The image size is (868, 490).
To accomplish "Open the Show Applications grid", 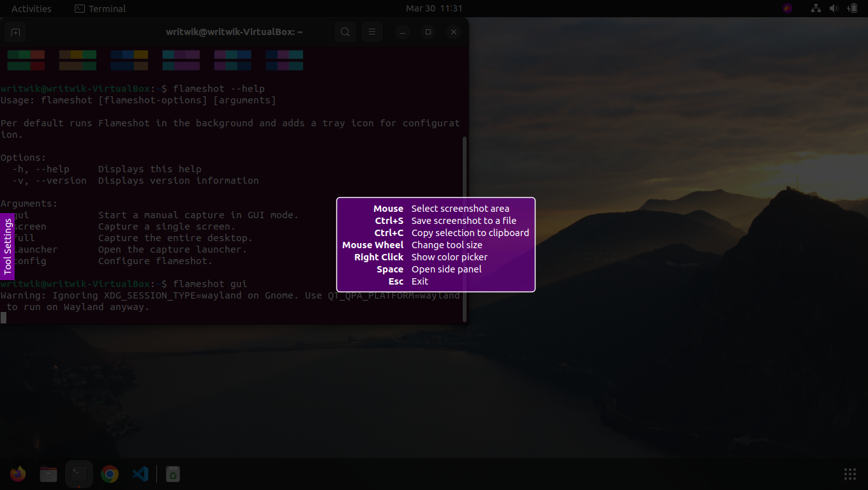I will point(849,474).
